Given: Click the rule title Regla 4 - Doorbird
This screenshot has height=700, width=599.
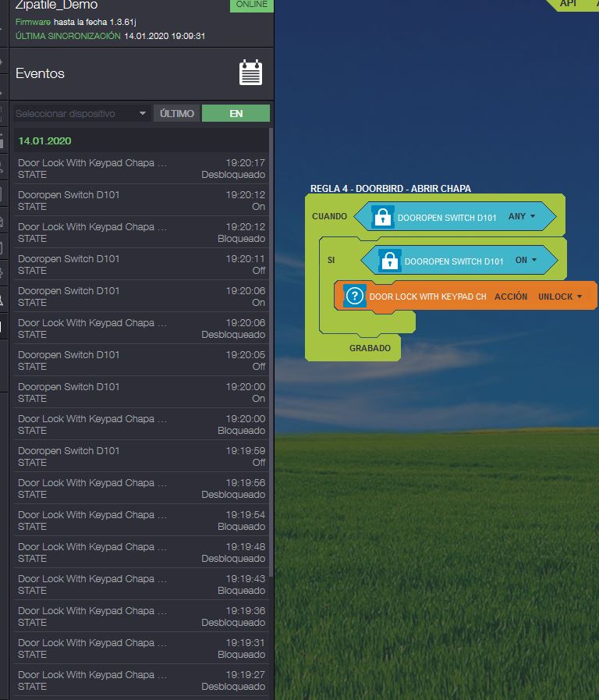Looking at the screenshot, I should tap(390, 188).
